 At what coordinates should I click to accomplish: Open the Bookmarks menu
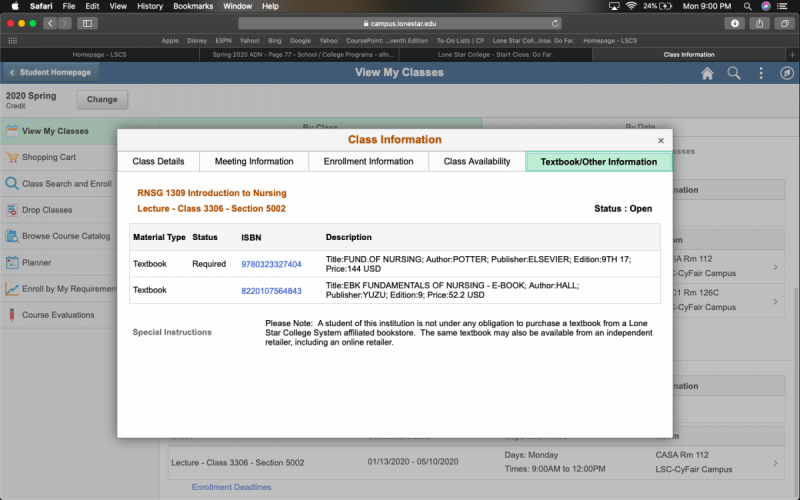click(193, 6)
